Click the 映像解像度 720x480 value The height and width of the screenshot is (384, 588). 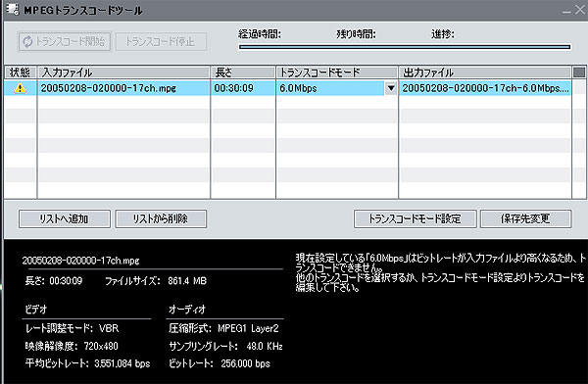click(x=101, y=346)
